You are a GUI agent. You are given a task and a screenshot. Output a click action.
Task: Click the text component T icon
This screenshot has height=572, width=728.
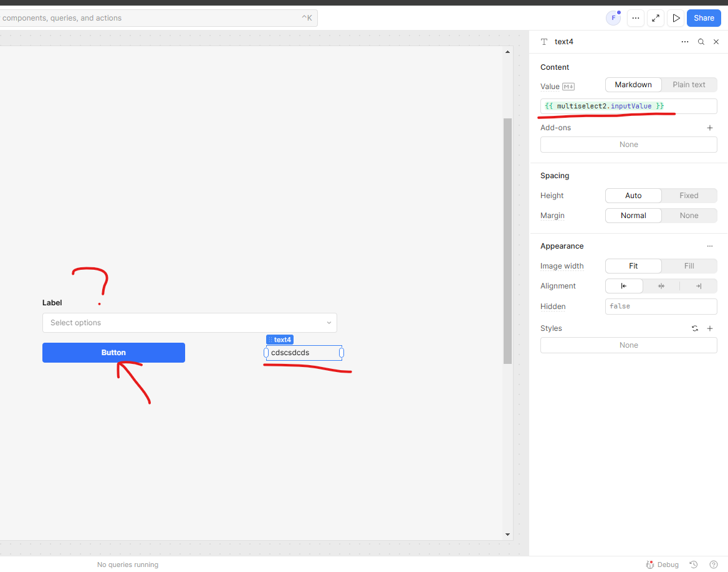pyautogui.click(x=544, y=42)
